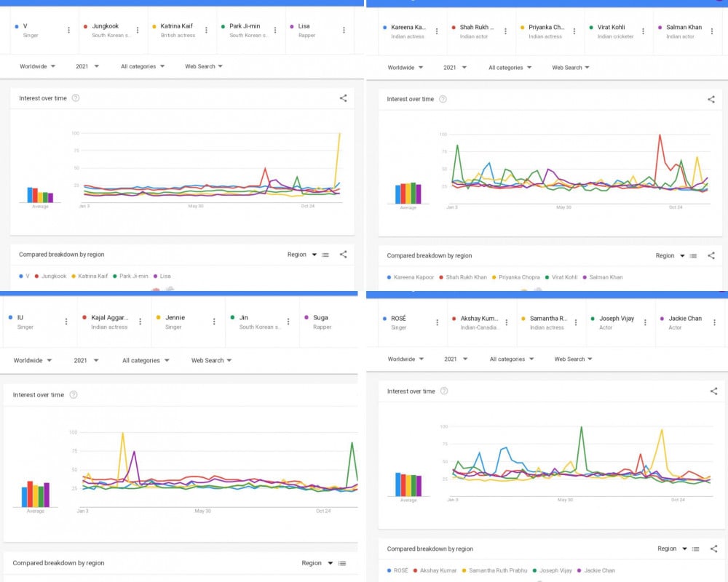
Task: Open the three-dot menu beside Shah Rukh Khan
Action: pyautogui.click(x=505, y=31)
